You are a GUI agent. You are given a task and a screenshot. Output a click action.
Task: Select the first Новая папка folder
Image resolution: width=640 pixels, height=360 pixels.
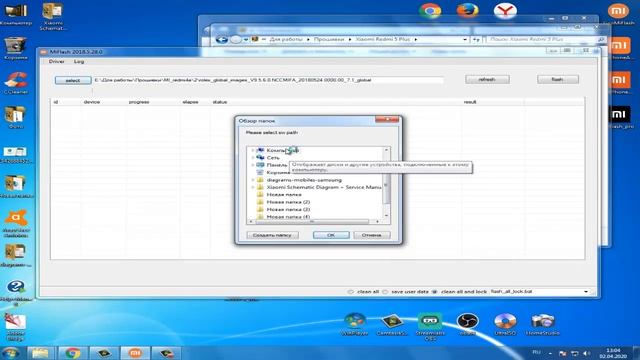pyautogui.click(x=284, y=195)
